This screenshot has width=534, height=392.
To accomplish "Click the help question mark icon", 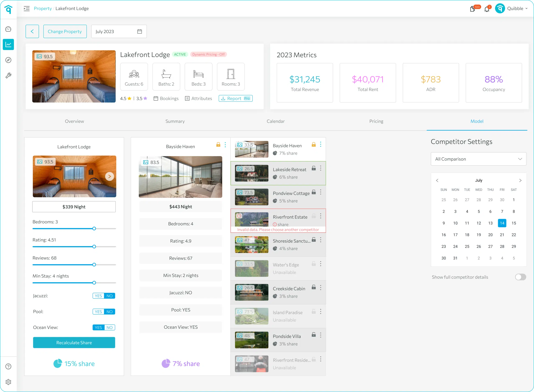I will click(8, 366).
